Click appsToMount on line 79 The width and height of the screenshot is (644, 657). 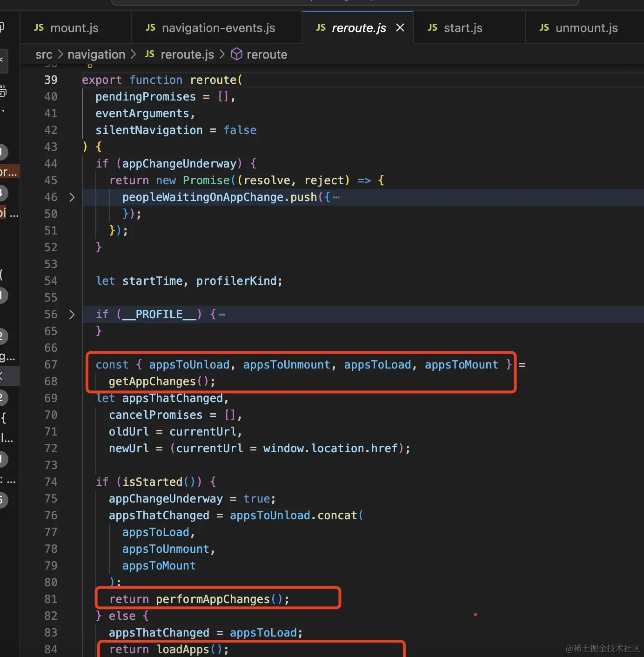[159, 566]
